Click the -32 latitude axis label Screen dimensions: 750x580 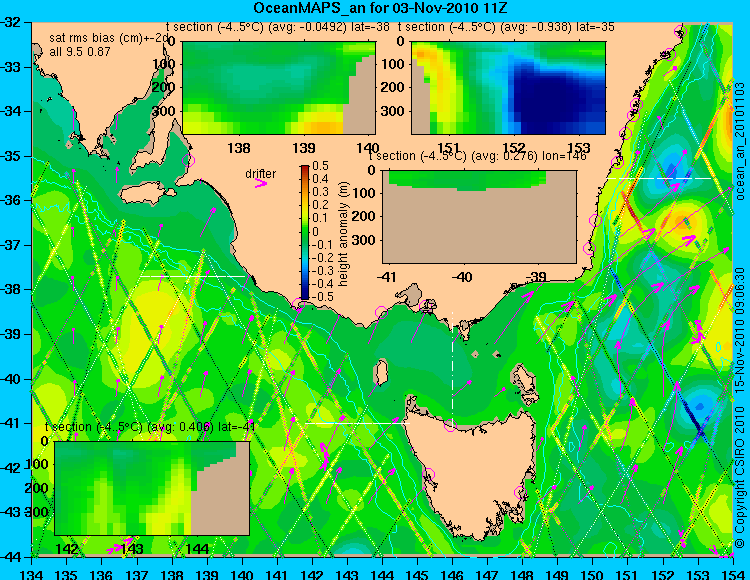tap(12, 22)
